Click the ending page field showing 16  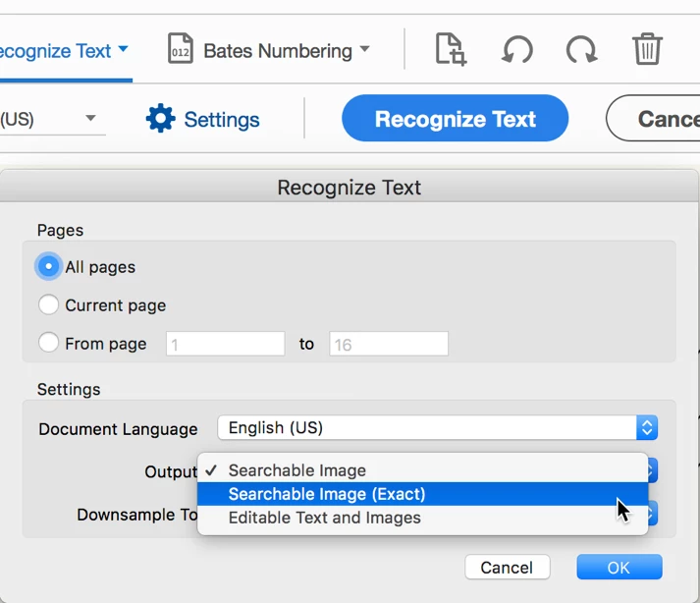click(389, 344)
